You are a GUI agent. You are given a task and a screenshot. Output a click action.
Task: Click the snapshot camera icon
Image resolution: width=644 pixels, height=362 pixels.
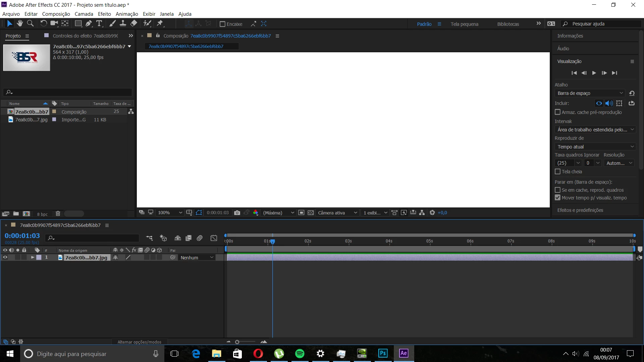tap(237, 213)
